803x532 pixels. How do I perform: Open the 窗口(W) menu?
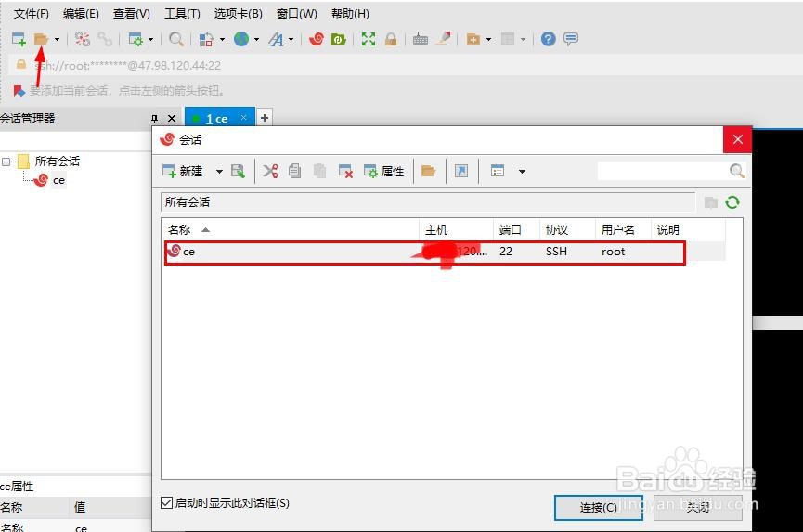click(x=297, y=14)
